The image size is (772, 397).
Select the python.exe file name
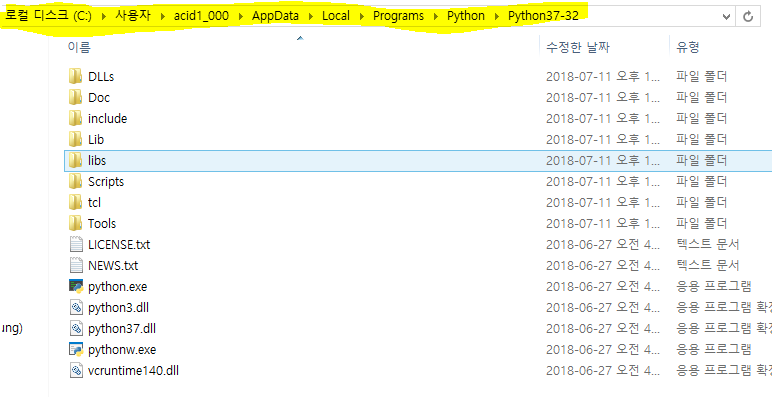click(118, 287)
